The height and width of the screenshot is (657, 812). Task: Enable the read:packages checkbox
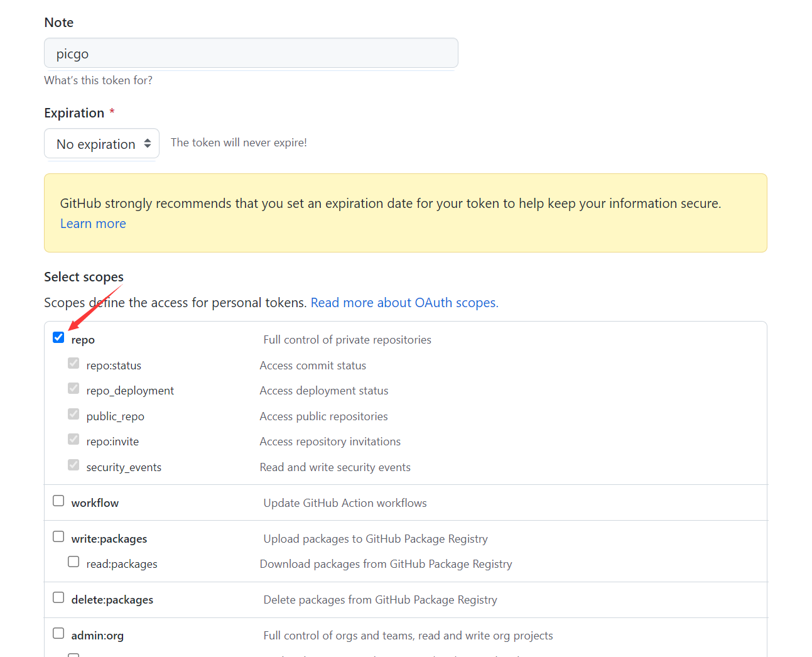click(x=73, y=562)
